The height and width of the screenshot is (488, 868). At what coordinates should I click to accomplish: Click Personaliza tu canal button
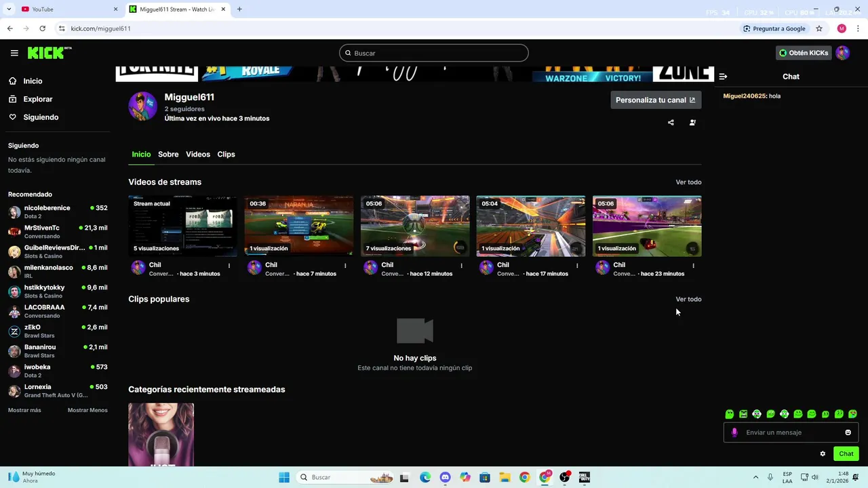click(656, 100)
